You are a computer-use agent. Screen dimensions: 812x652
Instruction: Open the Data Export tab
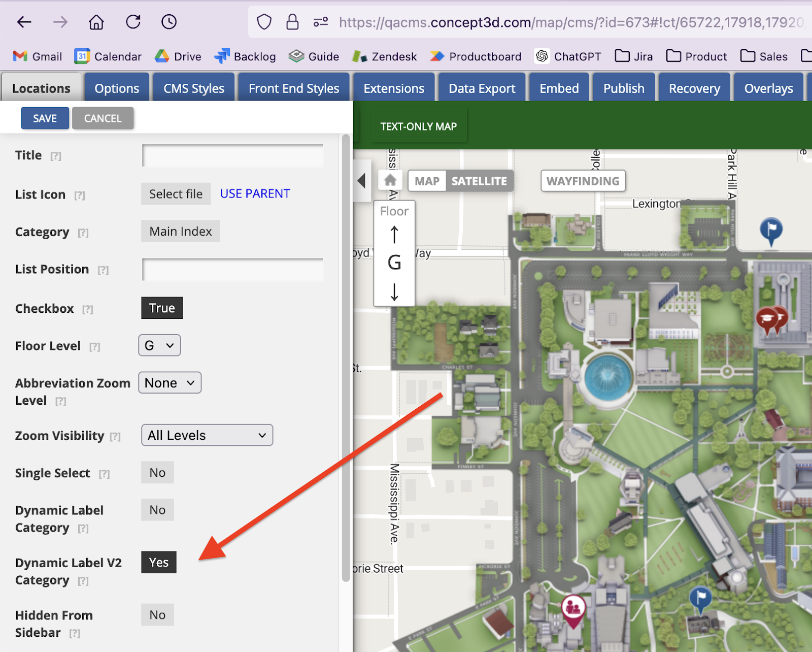click(482, 88)
